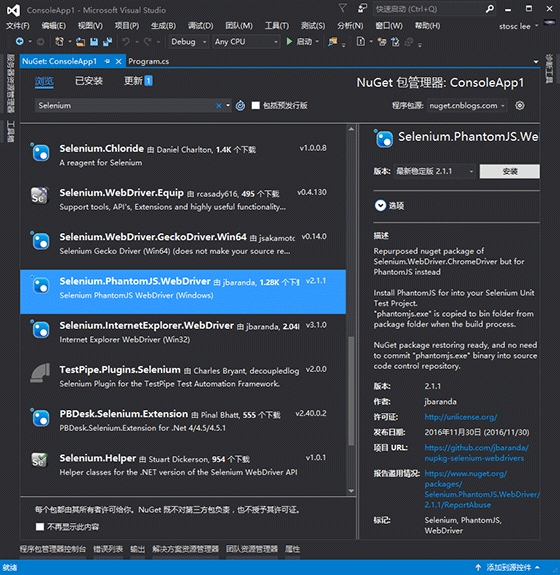Open the Debug configuration dropdown
Screen dimensions: 560x575
pos(189,42)
